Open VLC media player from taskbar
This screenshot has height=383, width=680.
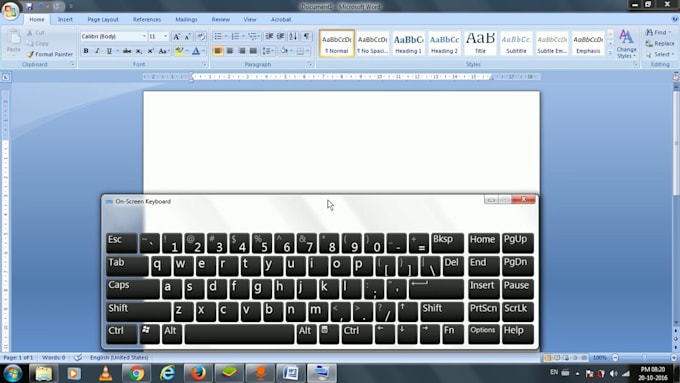[105, 373]
